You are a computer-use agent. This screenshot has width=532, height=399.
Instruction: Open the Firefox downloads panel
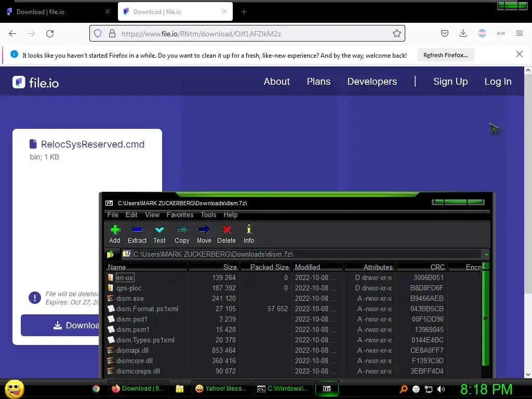click(463, 33)
